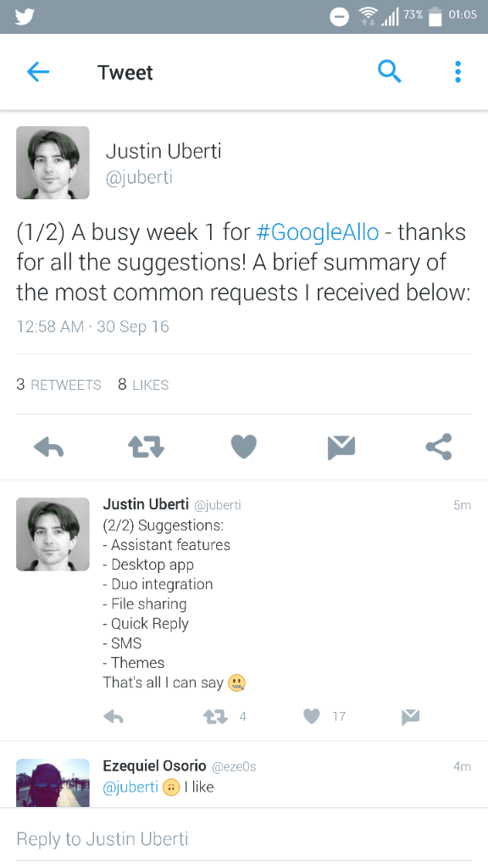Like the main tweet with heart
The image size is (488, 868).
(243, 447)
